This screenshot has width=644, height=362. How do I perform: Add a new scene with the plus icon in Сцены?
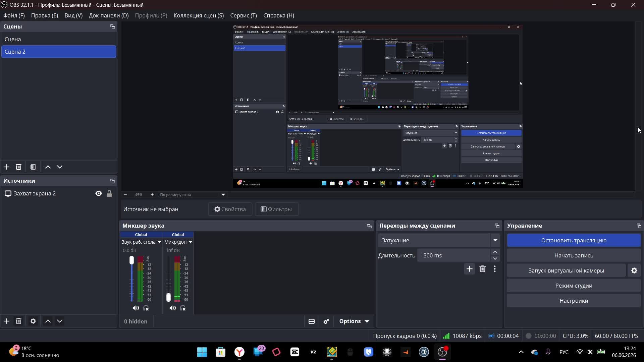coord(7,167)
